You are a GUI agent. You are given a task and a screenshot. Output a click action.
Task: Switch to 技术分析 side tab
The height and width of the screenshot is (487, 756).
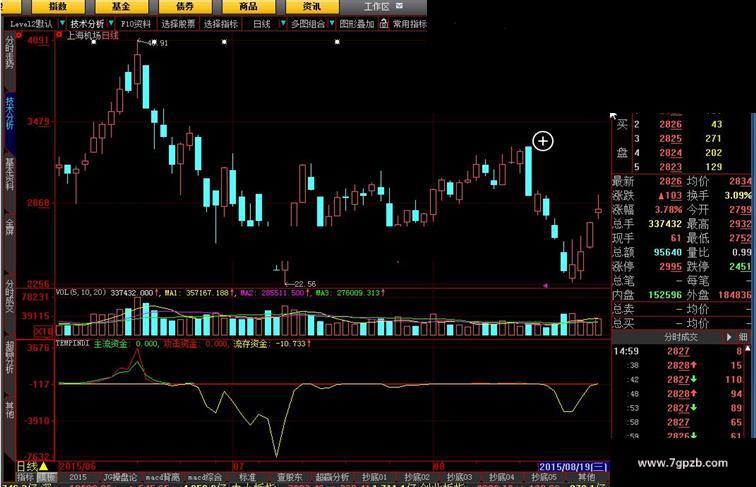[9, 113]
